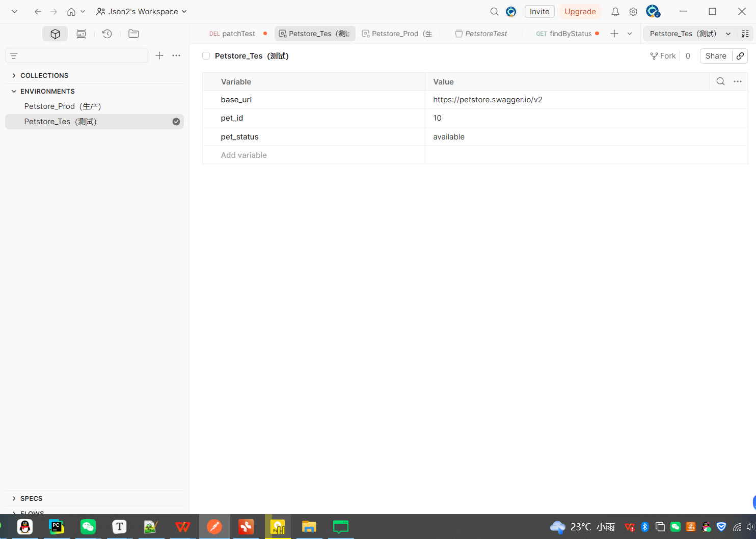Click the pet_id value 10

click(x=437, y=118)
